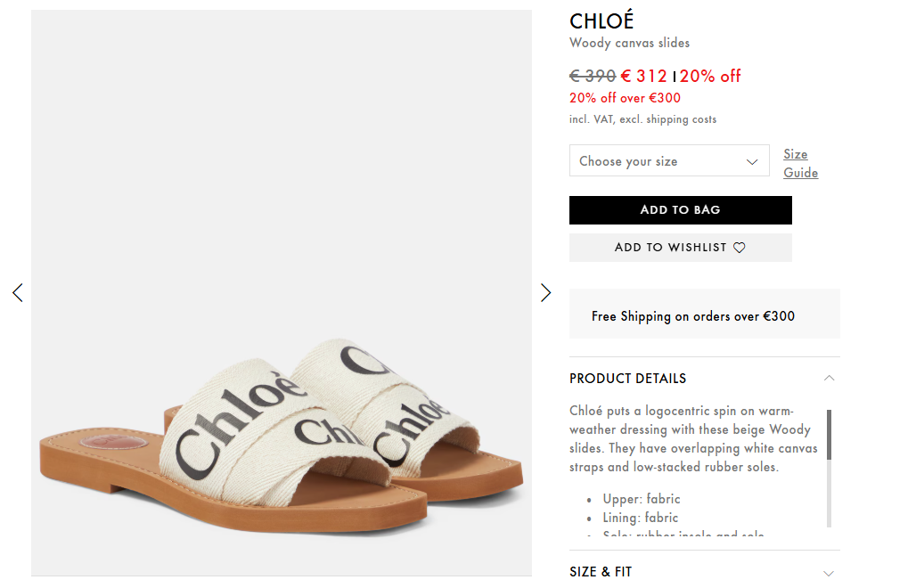Click the Add to Wishlist text label
916x588 pixels.
tap(670, 248)
